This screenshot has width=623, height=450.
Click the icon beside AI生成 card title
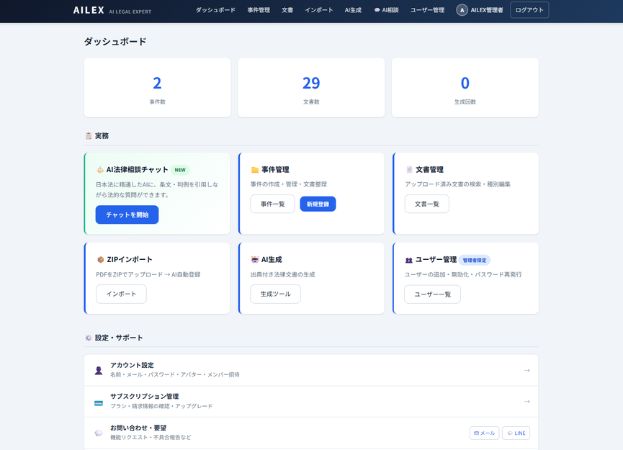pos(255,260)
